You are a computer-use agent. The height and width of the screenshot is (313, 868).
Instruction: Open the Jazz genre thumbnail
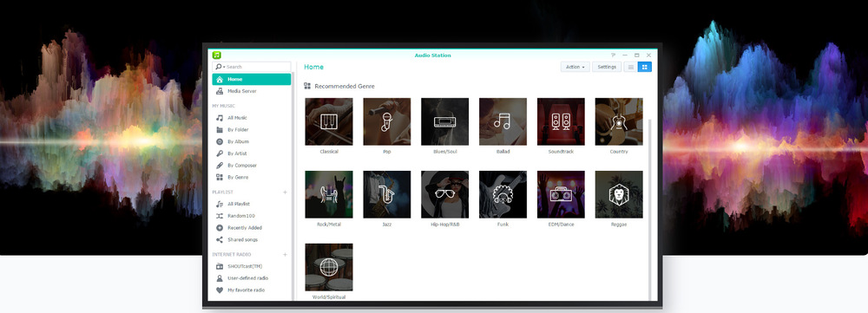(x=387, y=195)
